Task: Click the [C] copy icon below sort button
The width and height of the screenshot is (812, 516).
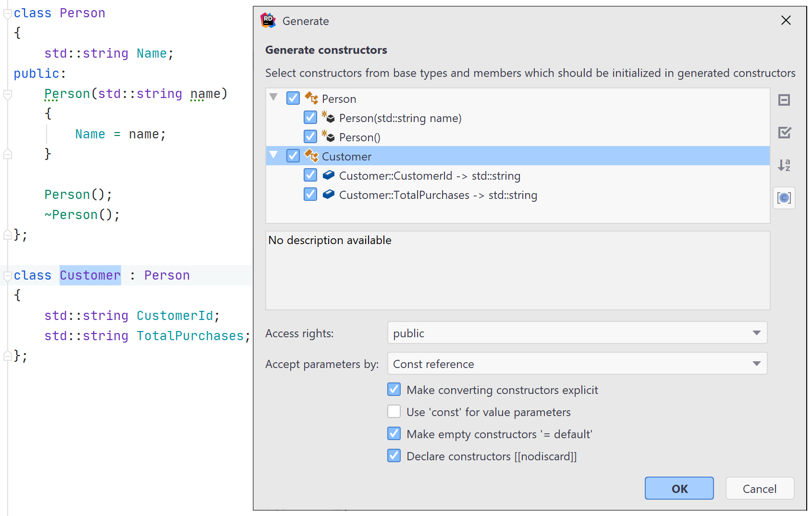Action: coord(784,198)
